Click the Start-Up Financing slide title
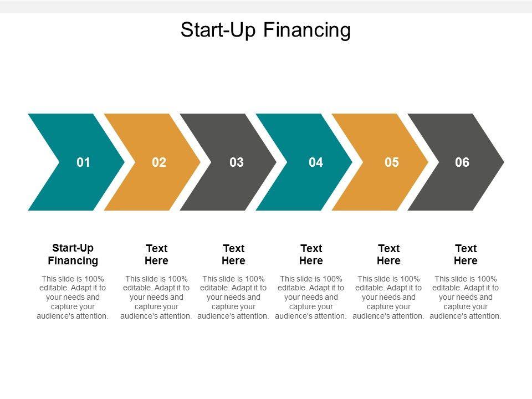This screenshot has height=399, width=532. point(265,30)
